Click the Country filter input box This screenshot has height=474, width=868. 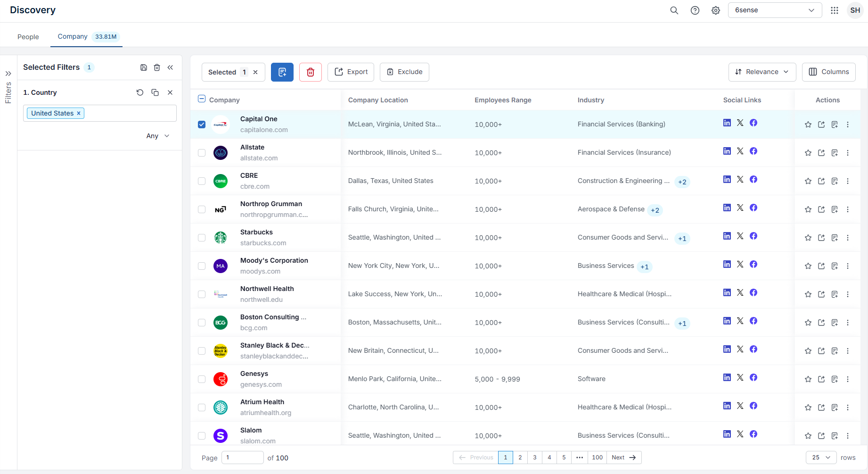click(100, 113)
